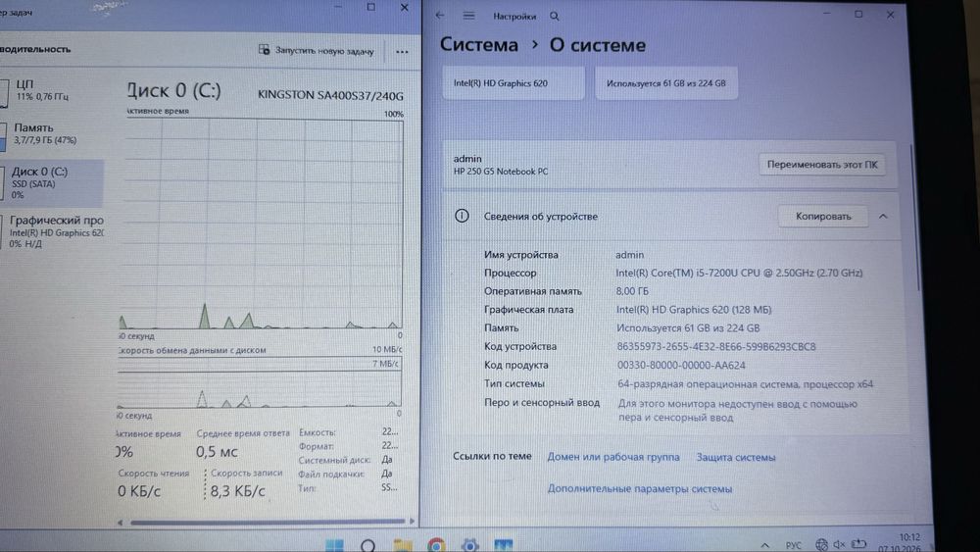
Task: Open the three-dots more menu in Task Manager
Action: click(402, 52)
